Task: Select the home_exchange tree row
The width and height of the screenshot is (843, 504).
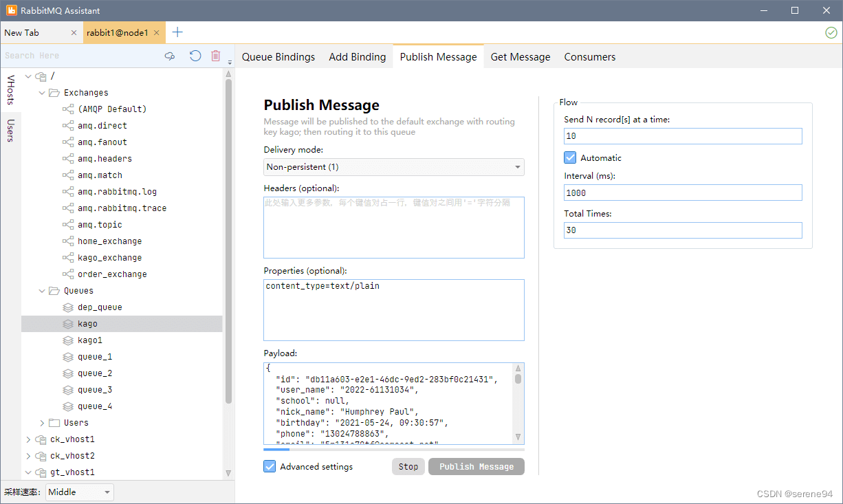Action: [122, 241]
